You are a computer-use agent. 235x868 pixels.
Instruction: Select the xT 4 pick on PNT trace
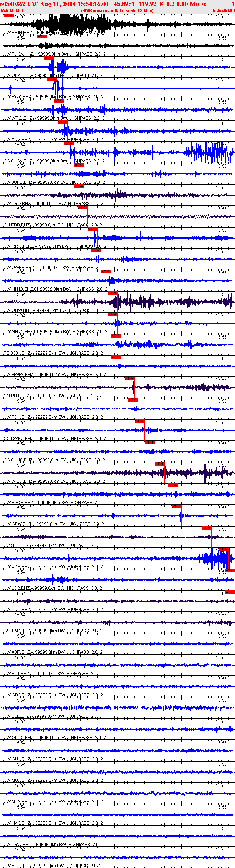(130, 378)
